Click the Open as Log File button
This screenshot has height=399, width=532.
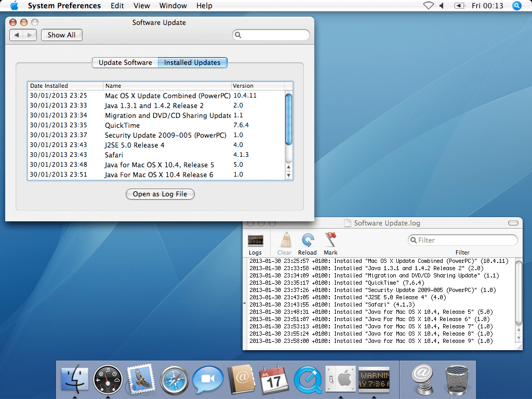pos(160,194)
